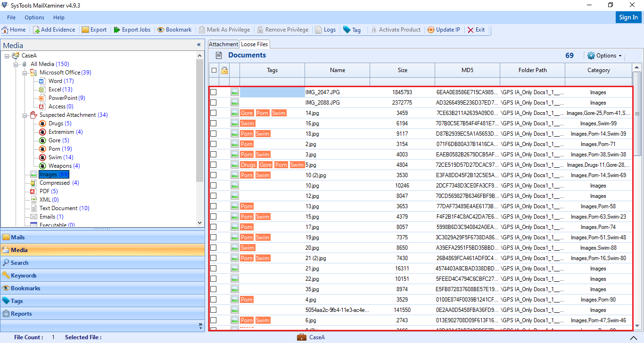Screen dimensions: 644x343
Task: Open the Options dropdown
Action: click(x=604, y=56)
